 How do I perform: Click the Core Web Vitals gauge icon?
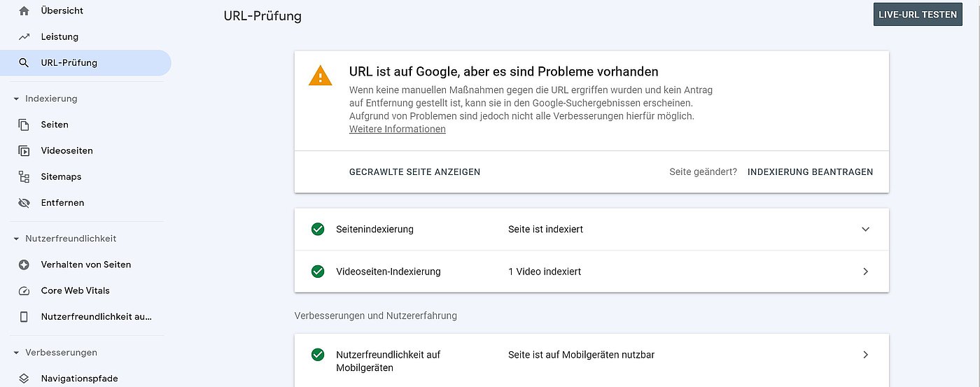(24, 290)
